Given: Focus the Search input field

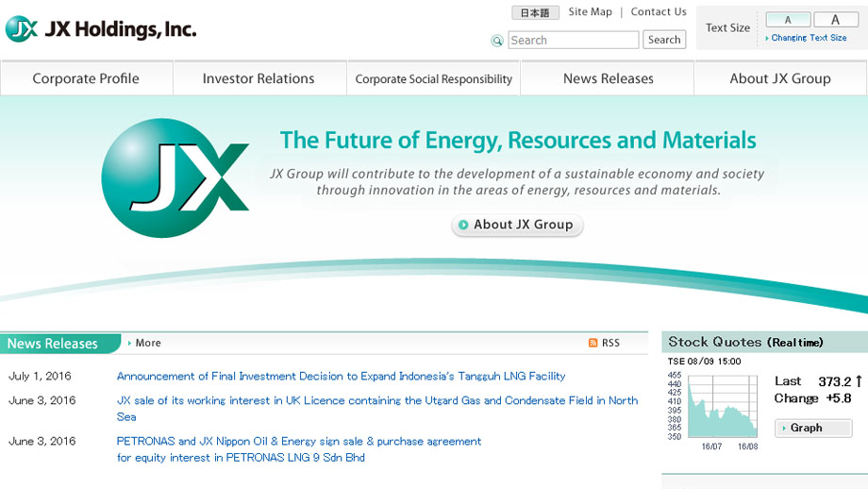Looking at the screenshot, I should click(x=574, y=40).
